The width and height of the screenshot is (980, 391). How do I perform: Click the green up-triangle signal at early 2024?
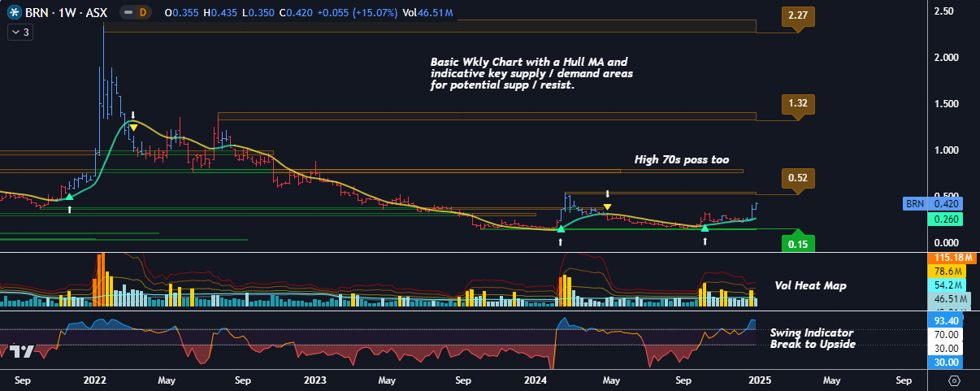pos(561,230)
